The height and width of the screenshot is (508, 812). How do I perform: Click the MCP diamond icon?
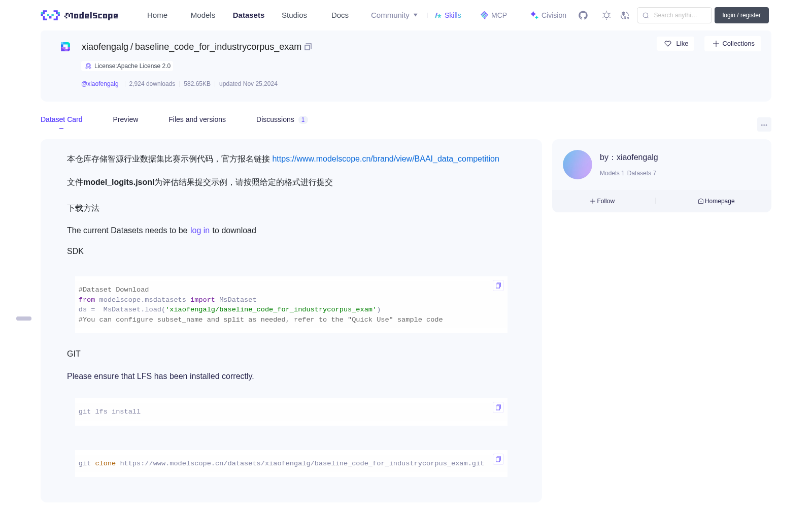coord(484,15)
